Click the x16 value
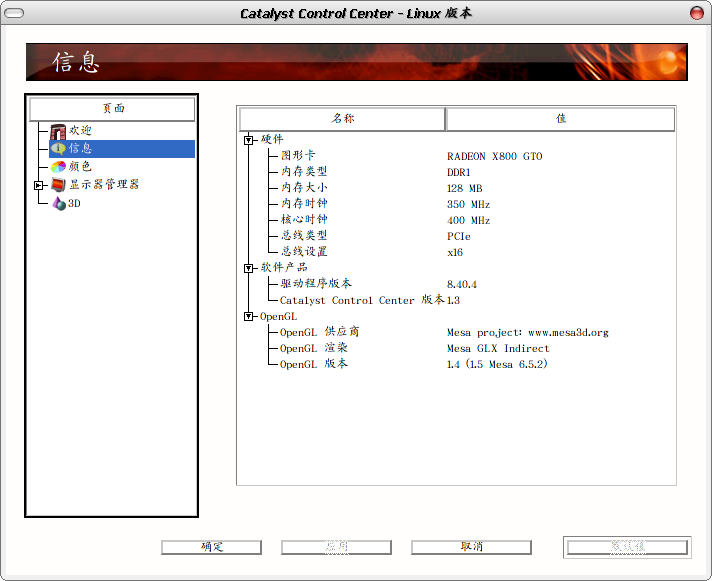 point(455,252)
